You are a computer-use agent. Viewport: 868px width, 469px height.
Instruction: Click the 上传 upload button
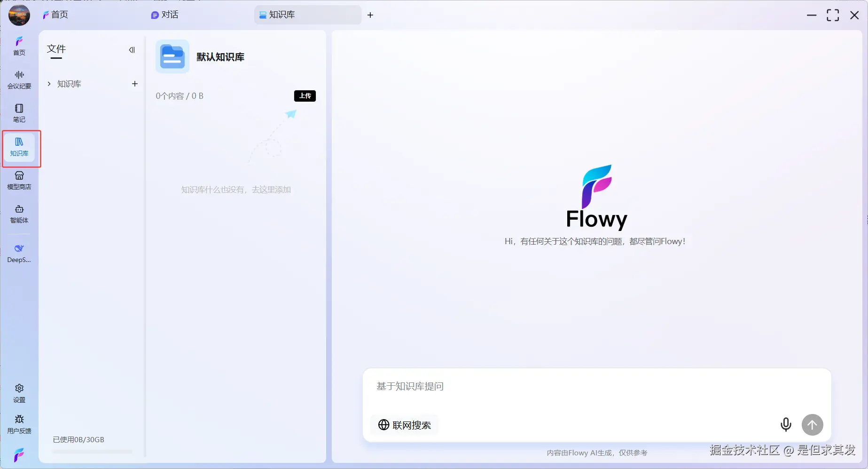(305, 95)
